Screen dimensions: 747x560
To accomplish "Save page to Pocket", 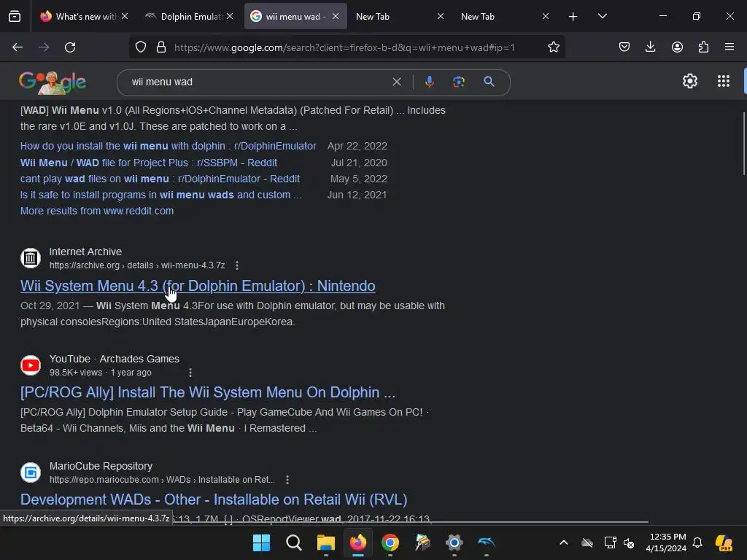I will 624,47.
